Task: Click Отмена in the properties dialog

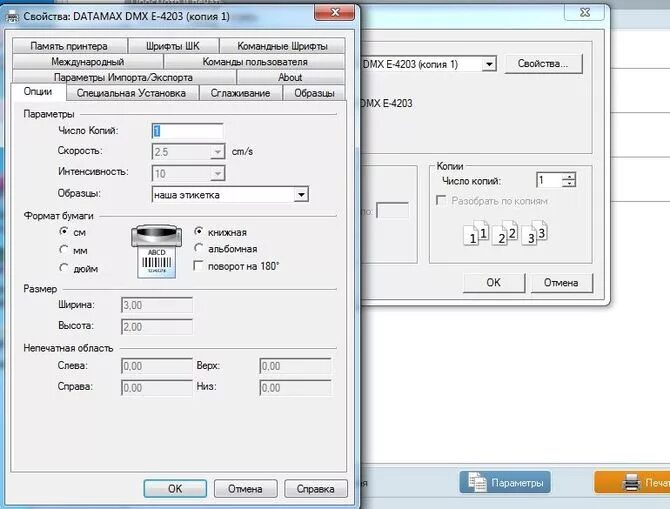Action: (x=245, y=488)
